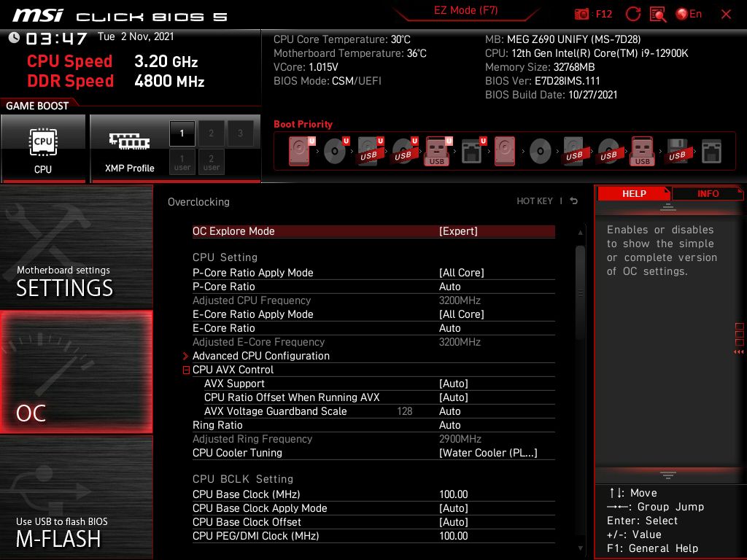Click the system clock showing 03:47

56,38
